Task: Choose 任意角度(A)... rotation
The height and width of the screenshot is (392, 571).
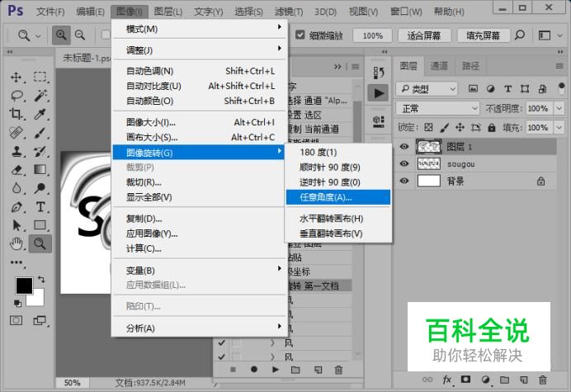Action: click(x=338, y=197)
